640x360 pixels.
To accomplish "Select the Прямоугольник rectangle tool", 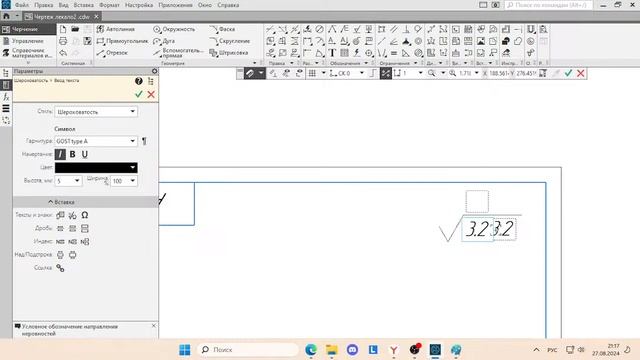I will point(122,41).
